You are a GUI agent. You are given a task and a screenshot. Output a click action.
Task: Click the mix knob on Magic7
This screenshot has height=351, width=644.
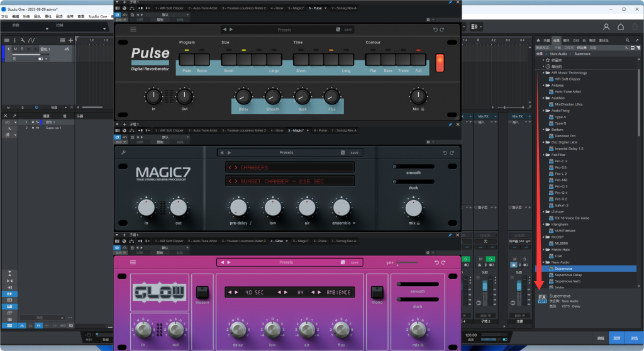pos(414,208)
